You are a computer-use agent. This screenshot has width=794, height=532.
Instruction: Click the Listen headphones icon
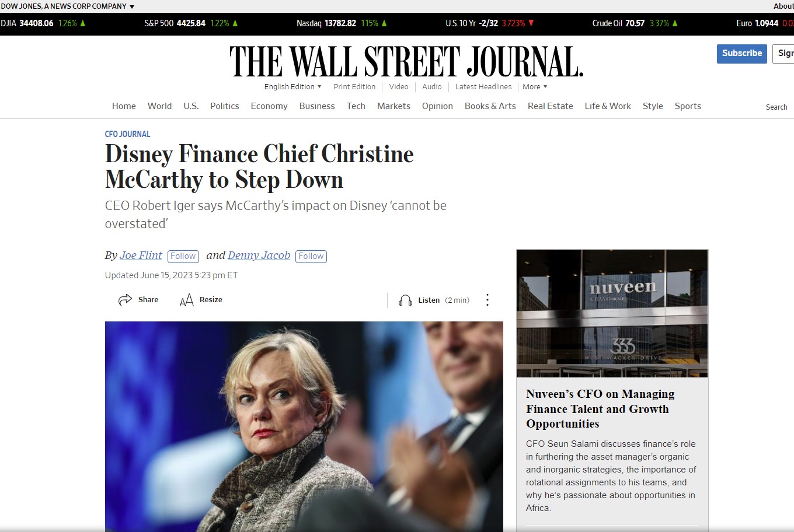pyautogui.click(x=405, y=300)
